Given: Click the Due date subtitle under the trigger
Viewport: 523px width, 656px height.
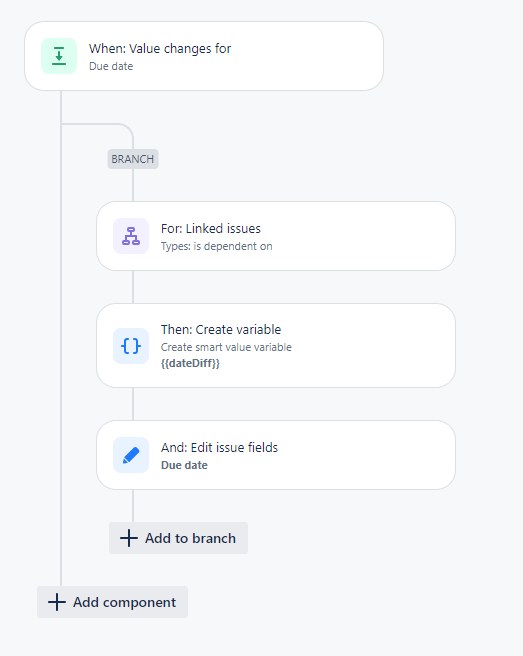Looking at the screenshot, I should (x=111, y=66).
